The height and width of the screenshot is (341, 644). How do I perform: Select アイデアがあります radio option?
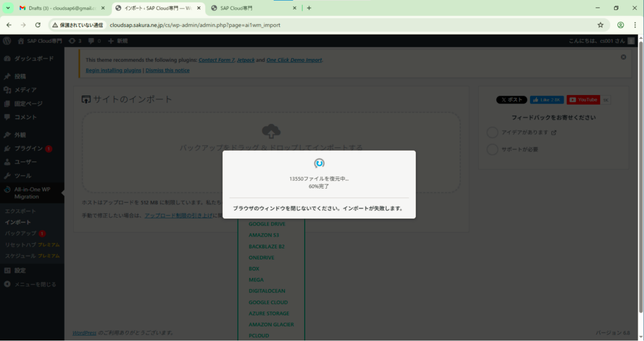click(492, 133)
